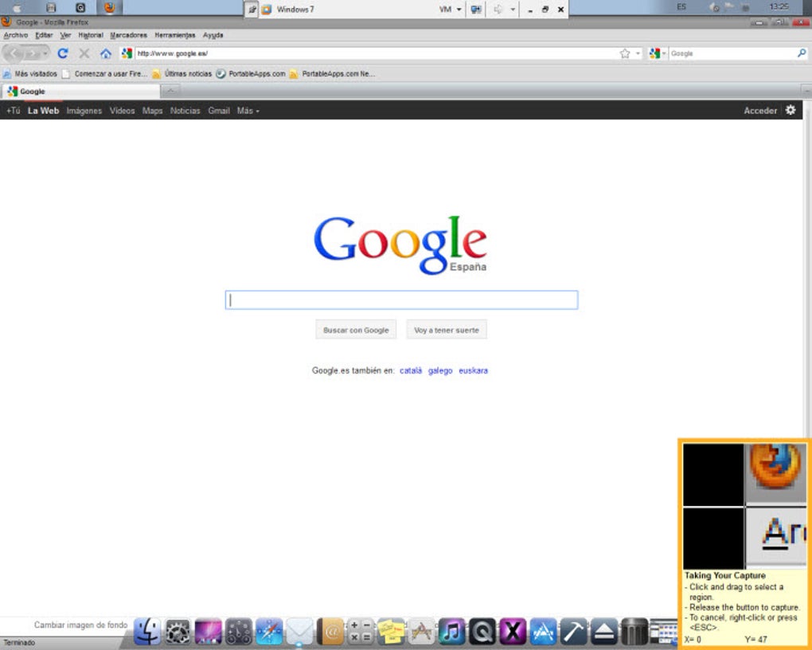Click the Buscar con Google button
812x650 pixels.
[356, 330]
